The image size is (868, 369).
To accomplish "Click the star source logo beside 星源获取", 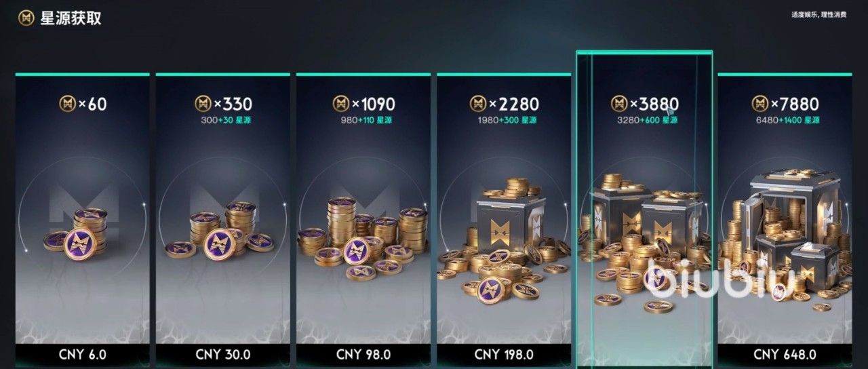I will tap(26, 18).
